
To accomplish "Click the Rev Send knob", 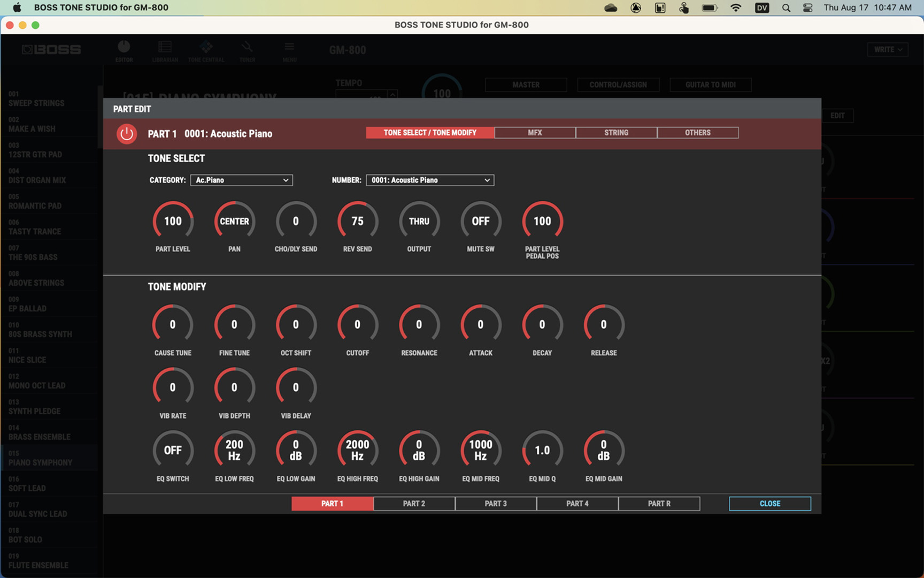I will [x=357, y=222].
